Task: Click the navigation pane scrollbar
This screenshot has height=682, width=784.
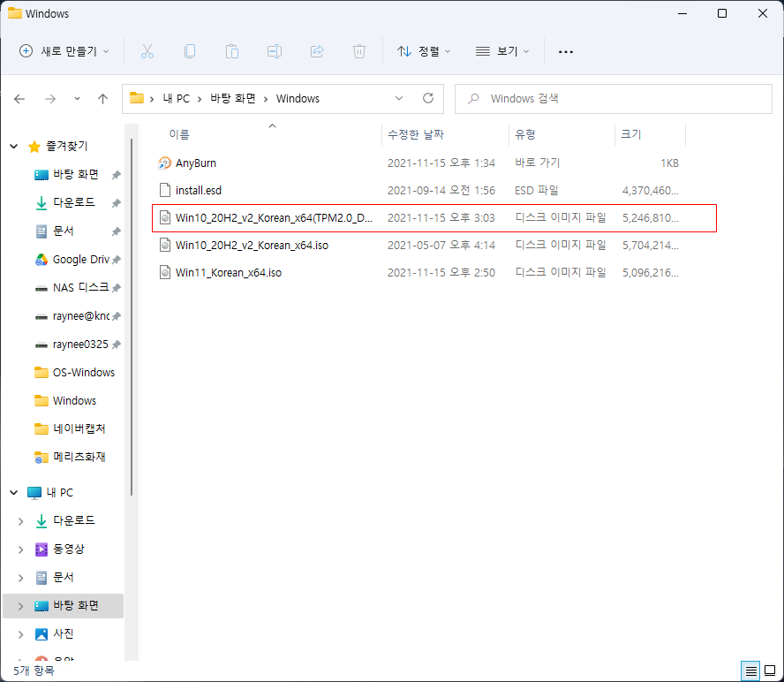Action: point(132,317)
